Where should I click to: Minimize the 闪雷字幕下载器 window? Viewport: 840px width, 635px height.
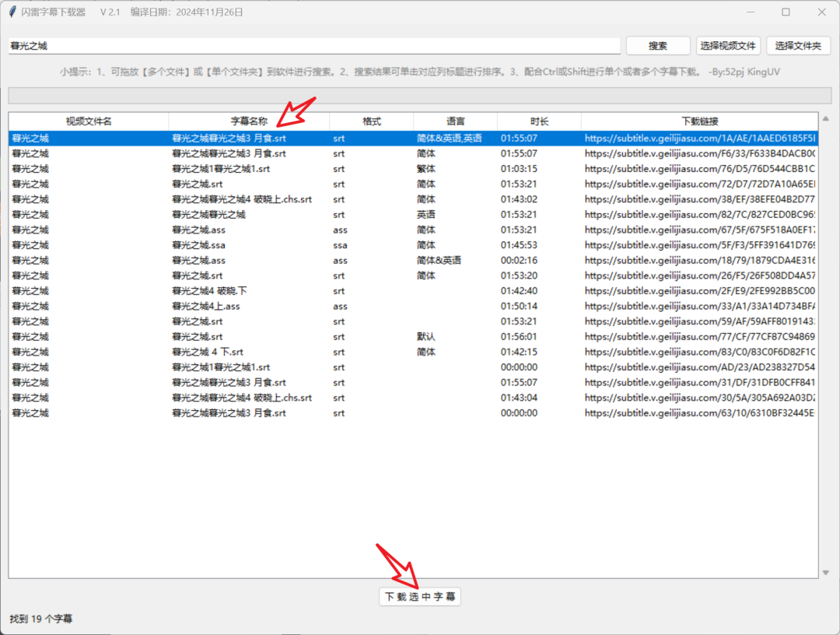[x=751, y=12]
